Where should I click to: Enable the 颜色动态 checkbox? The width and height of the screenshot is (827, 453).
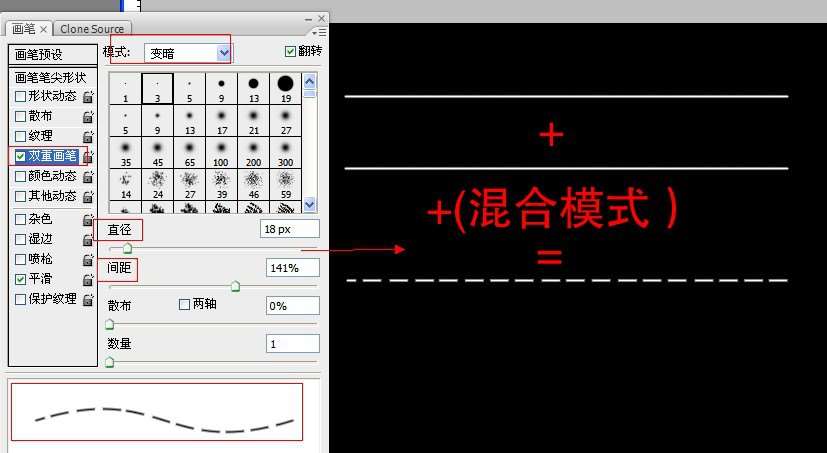(21, 177)
